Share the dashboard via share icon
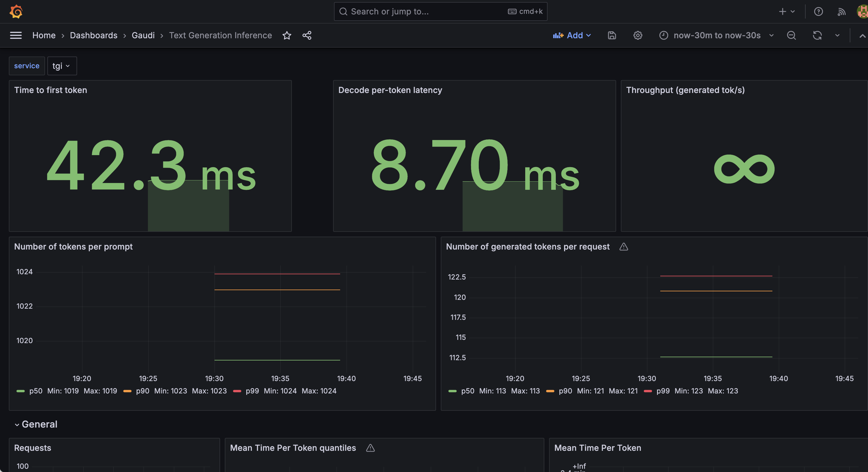 coord(307,35)
